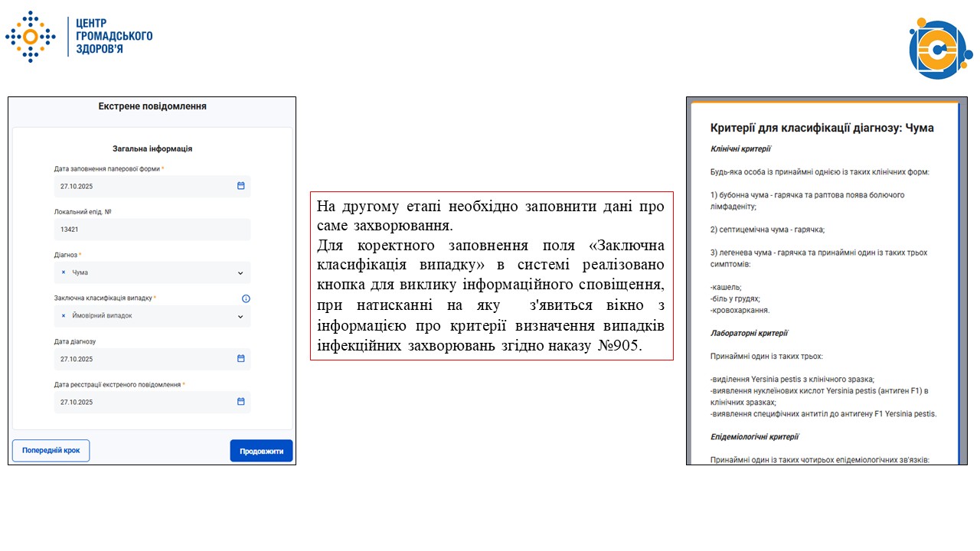This screenshot has width=980, height=551.
Task: Click the x icon to remove "Чума"
Action: [x=64, y=272]
